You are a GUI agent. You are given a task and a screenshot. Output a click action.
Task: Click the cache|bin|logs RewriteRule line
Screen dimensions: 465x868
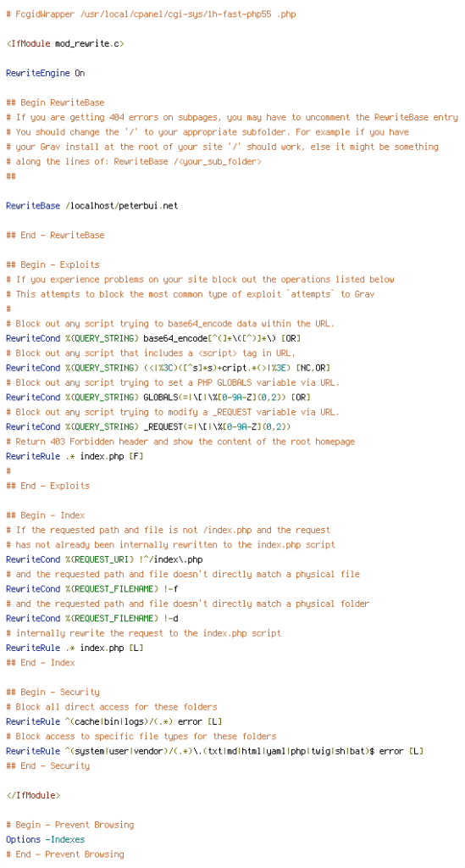click(113, 722)
